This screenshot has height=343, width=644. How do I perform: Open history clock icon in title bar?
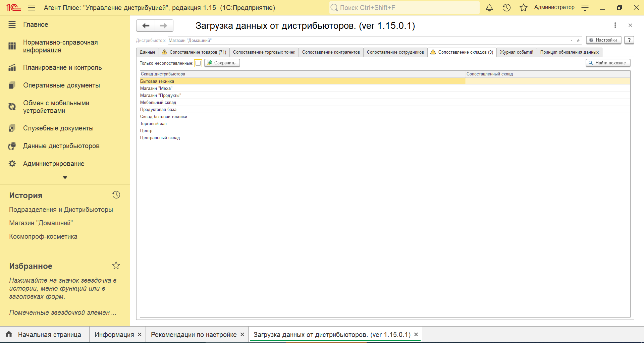(506, 8)
